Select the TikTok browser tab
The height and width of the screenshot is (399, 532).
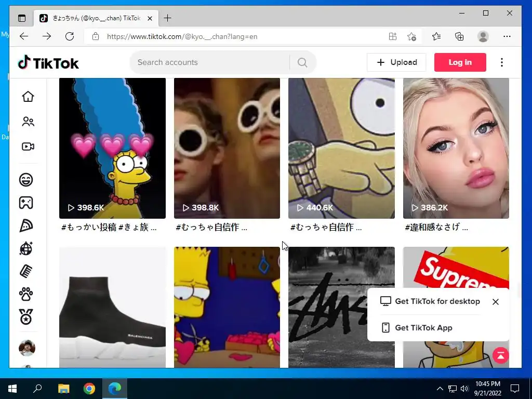(x=96, y=18)
